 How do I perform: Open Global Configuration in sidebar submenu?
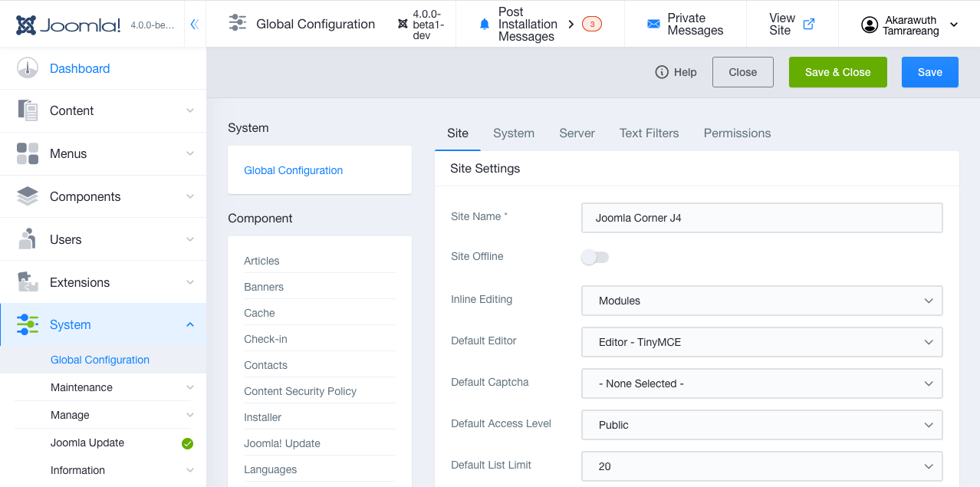click(100, 360)
